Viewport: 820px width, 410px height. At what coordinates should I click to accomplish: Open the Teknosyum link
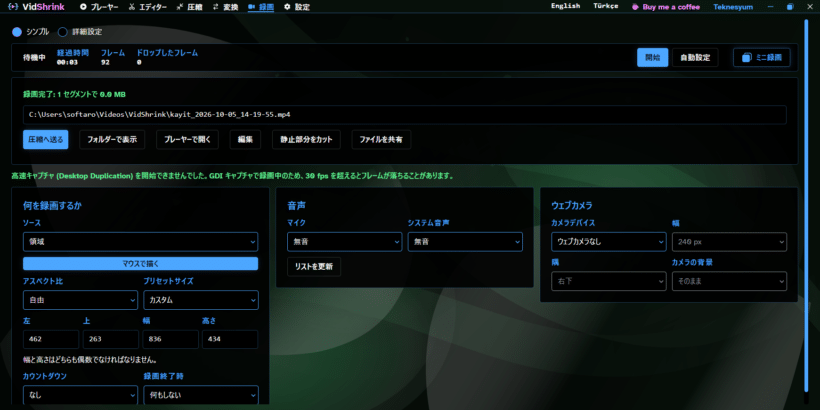pos(733,7)
